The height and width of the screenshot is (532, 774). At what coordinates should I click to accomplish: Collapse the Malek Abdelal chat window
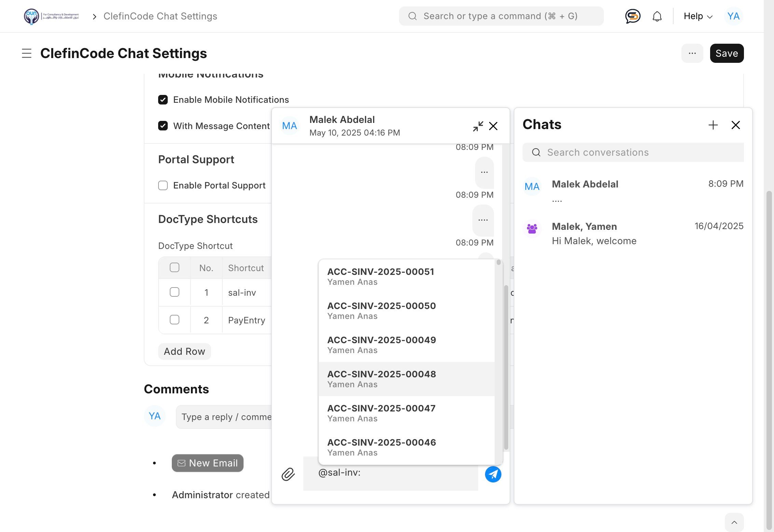tap(478, 126)
